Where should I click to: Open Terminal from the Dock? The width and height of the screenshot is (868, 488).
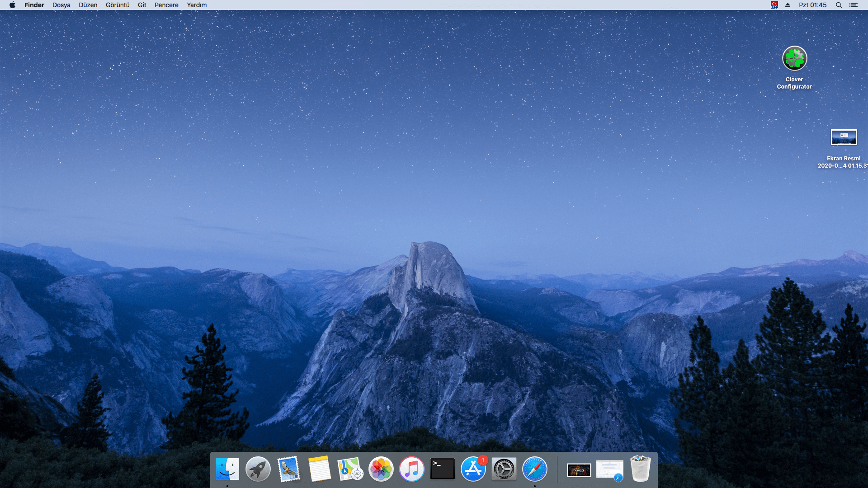click(x=442, y=469)
